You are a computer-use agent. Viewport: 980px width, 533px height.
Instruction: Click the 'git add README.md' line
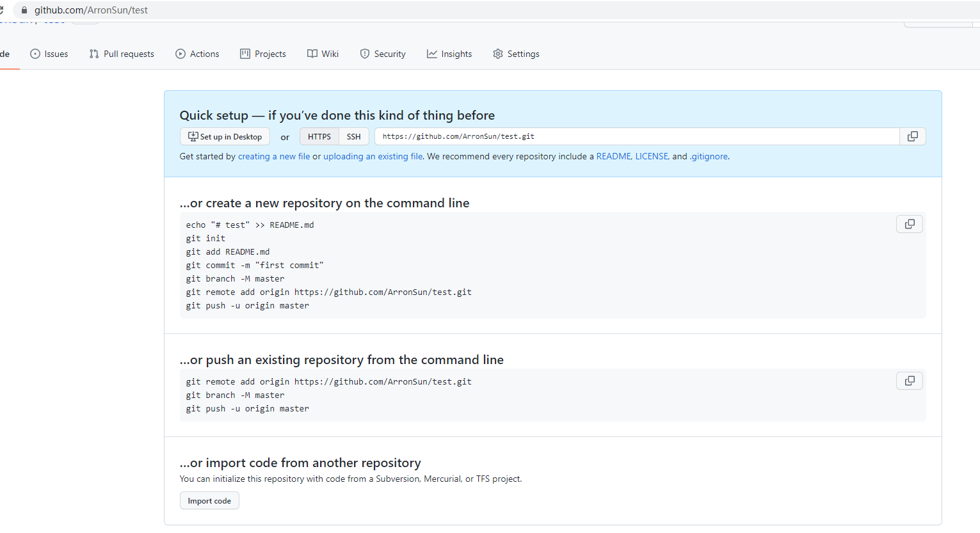point(228,251)
